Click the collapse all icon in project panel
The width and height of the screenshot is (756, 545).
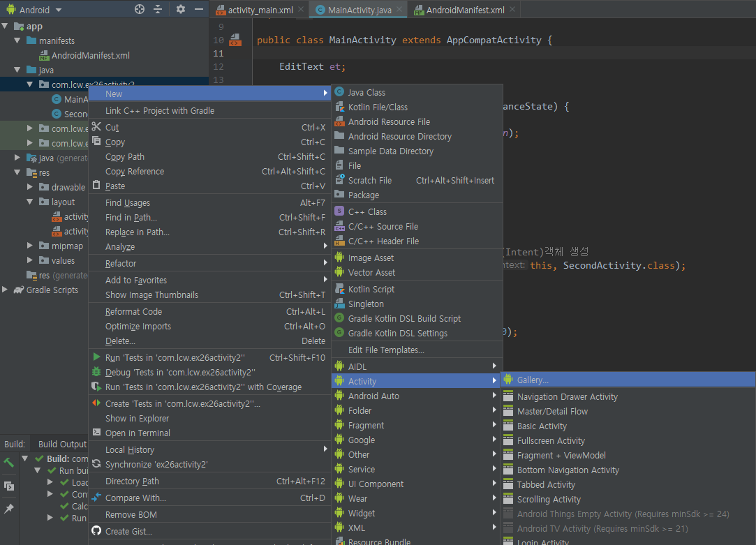pyautogui.click(x=158, y=9)
